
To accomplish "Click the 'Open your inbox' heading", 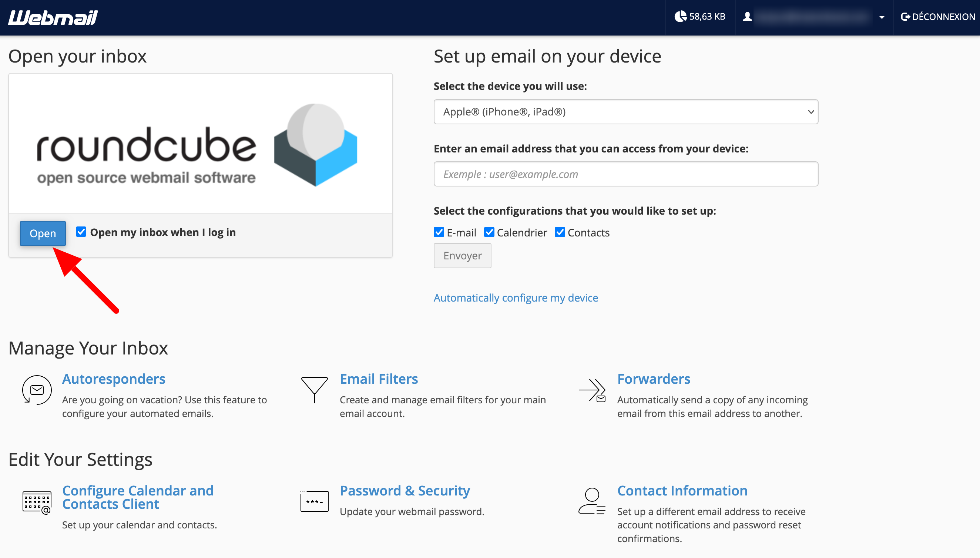I will (77, 56).
